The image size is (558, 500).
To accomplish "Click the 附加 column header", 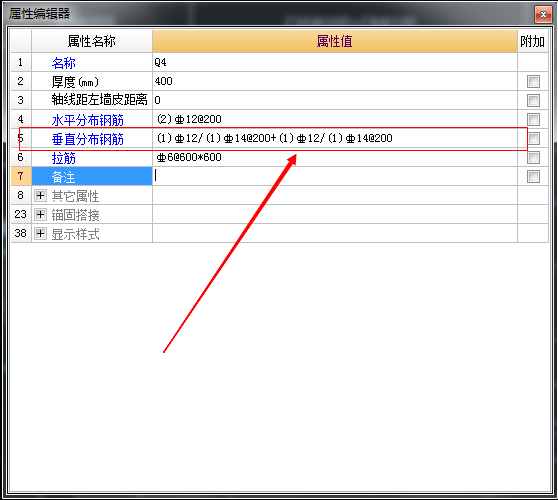I will [x=533, y=41].
